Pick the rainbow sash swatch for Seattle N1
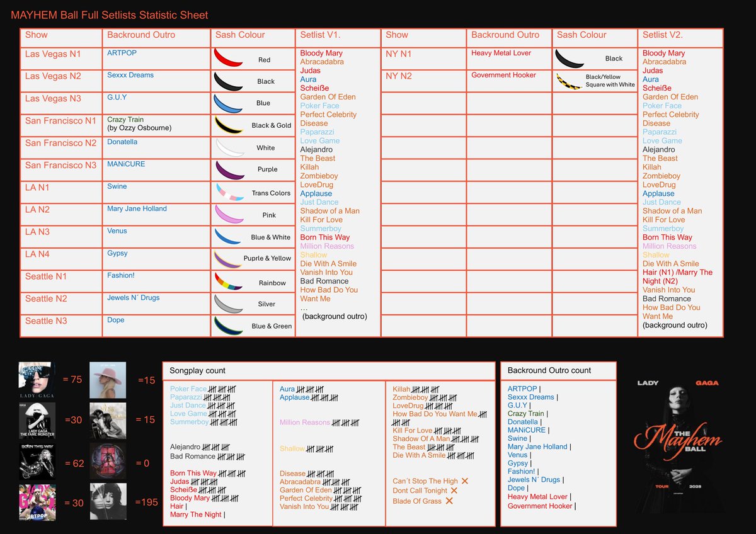This screenshot has height=534, width=756. tap(229, 281)
